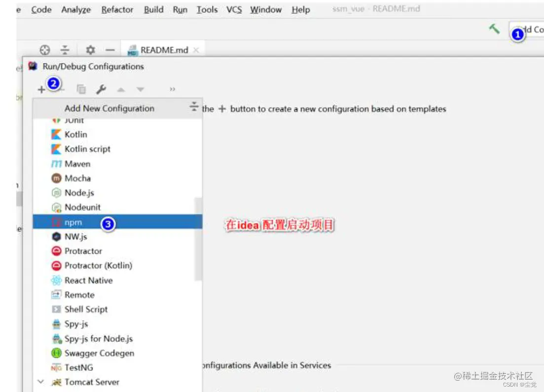
Task: Select TestNG configuration type
Action: [117, 367]
